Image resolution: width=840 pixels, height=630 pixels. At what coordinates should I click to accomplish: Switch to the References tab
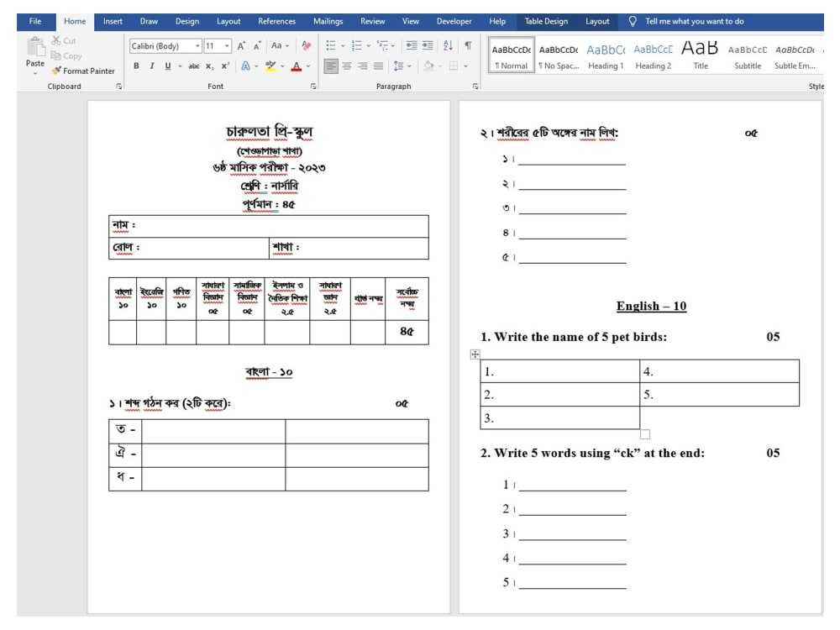point(276,22)
